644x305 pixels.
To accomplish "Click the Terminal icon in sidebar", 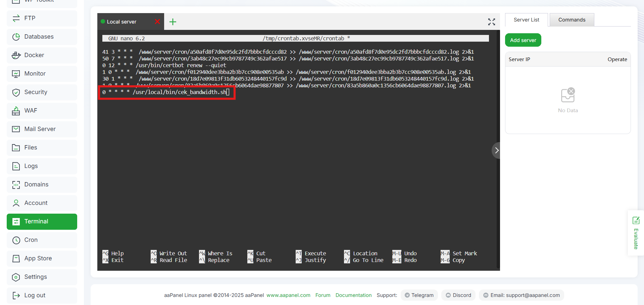I will tap(16, 221).
